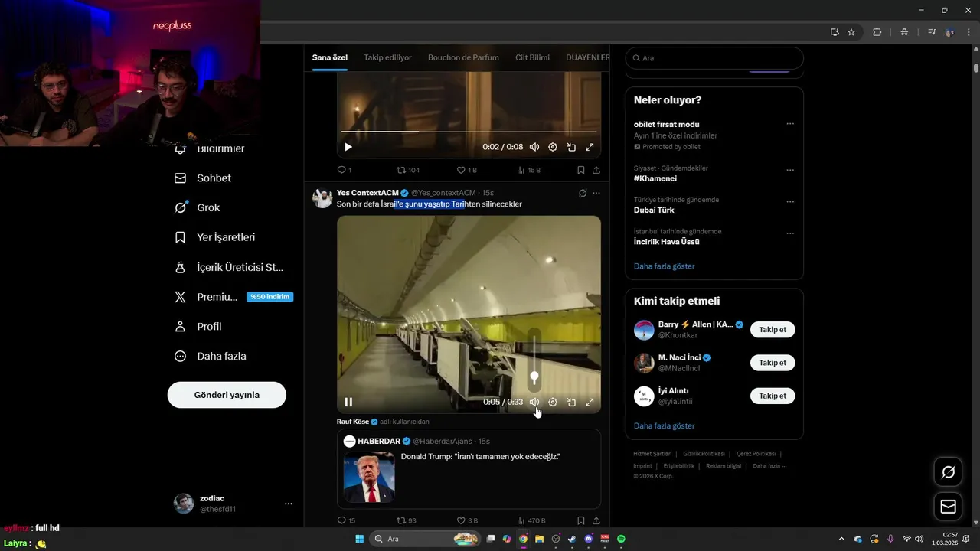Bookmark the post with 104 reposts
980x551 pixels.
[581, 170]
